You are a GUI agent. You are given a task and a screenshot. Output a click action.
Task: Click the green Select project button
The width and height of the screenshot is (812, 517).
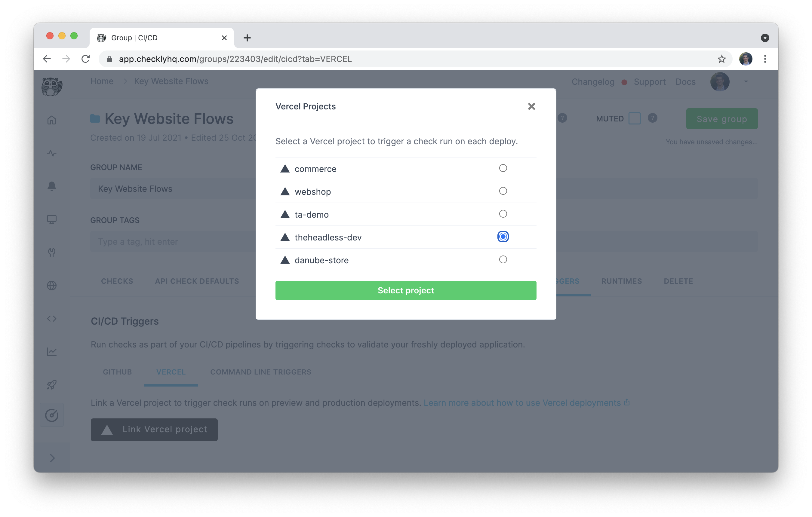click(x=406, y=290)
